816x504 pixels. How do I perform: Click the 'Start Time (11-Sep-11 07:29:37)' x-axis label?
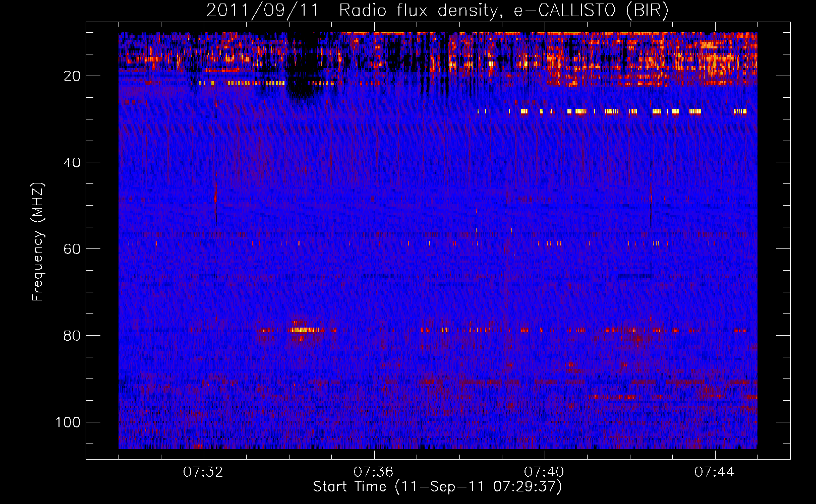(437, 487)
